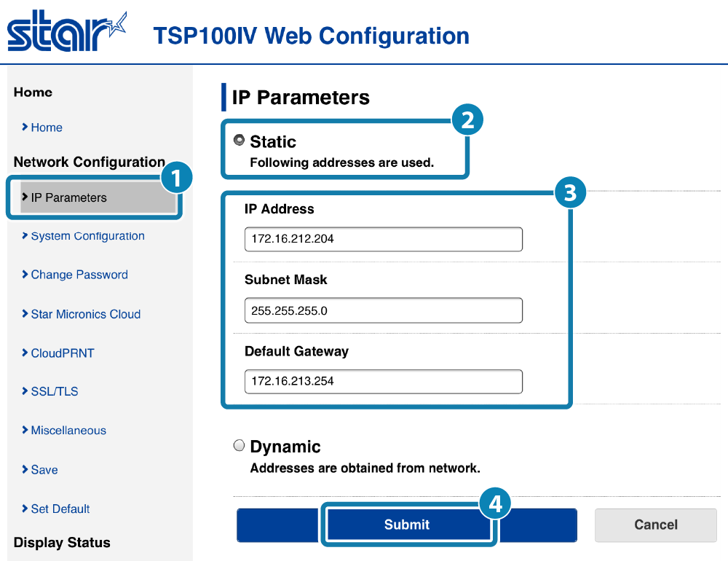Click the 'Following addresses are used.' text
This screenshot has height=561, width=728.
[x=342, y=162]
